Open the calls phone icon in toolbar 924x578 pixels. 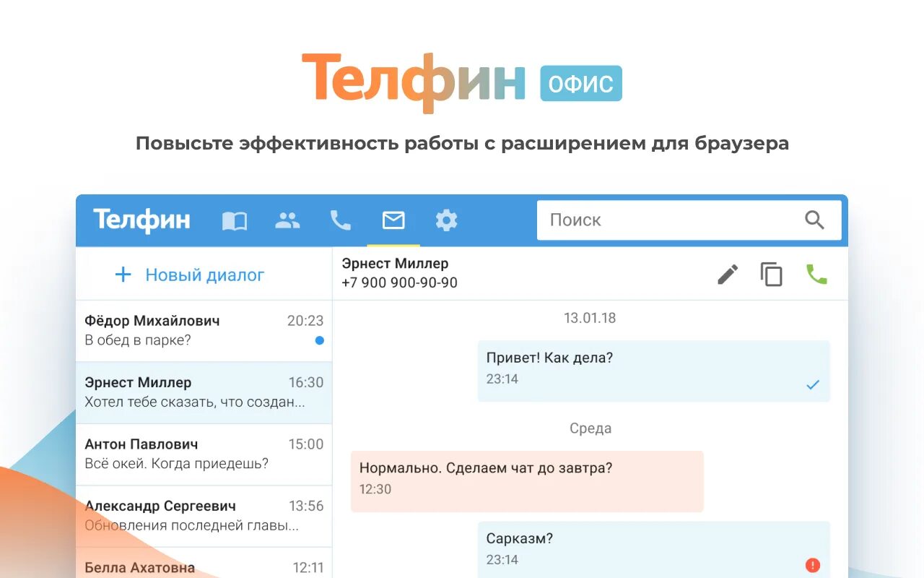[340, 220]
